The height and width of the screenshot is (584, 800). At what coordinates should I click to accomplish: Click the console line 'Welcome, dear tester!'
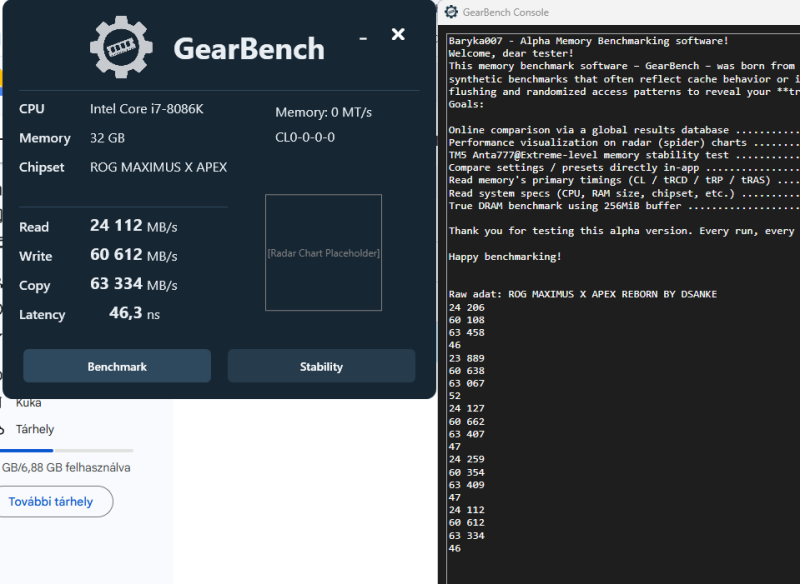point(511,53)
